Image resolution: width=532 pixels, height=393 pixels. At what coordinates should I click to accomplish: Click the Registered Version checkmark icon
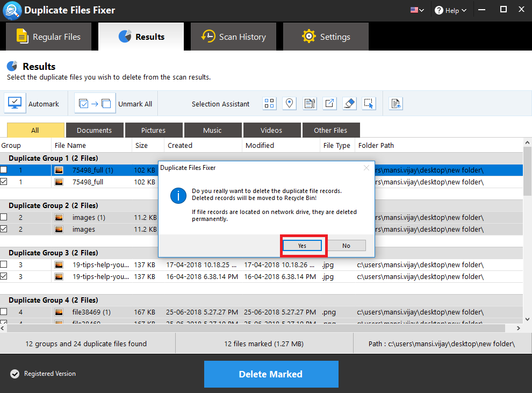click(x=15, y=374)
